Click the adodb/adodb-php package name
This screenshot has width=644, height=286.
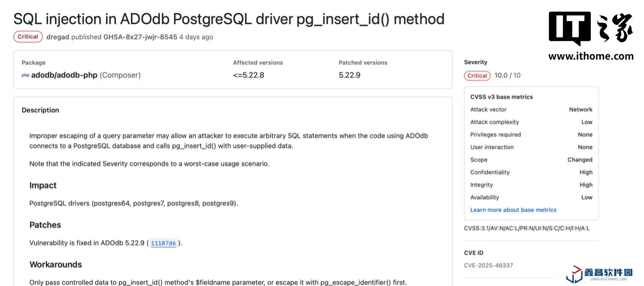tap(64, 75)
